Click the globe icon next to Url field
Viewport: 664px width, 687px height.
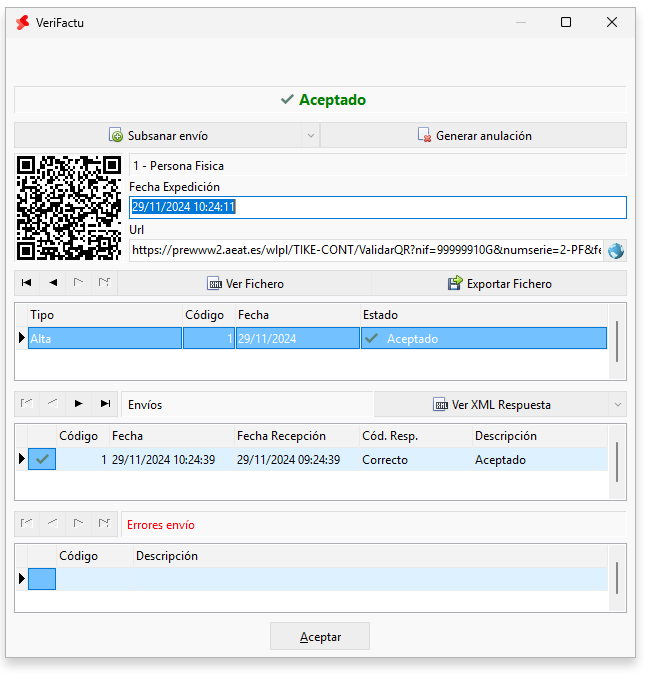(x=615, y=250)
